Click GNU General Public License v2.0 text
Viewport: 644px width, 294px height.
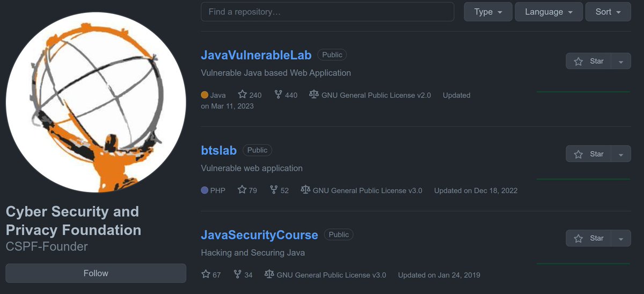[376, 95]
